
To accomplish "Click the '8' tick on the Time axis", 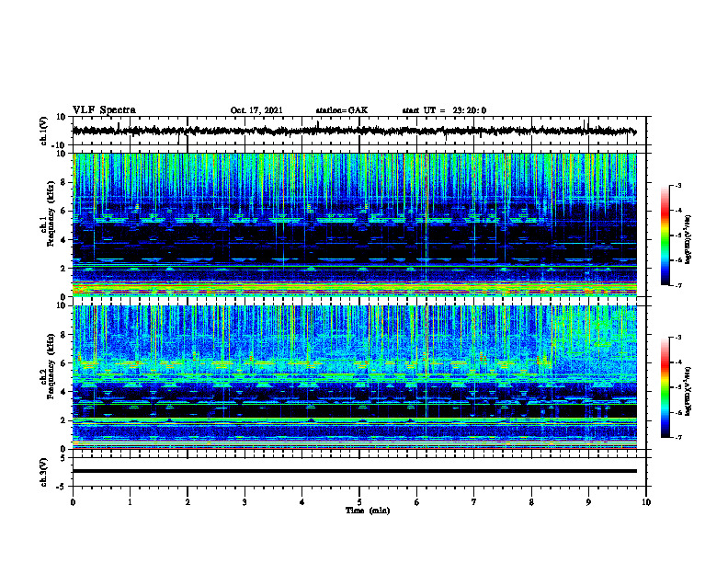I will tap(531, 502).
